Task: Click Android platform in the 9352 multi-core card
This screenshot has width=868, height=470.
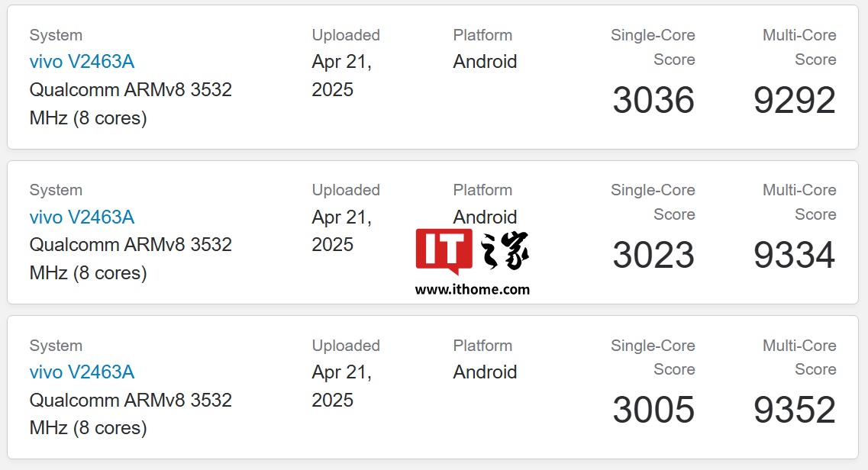Action: point(485,372)
